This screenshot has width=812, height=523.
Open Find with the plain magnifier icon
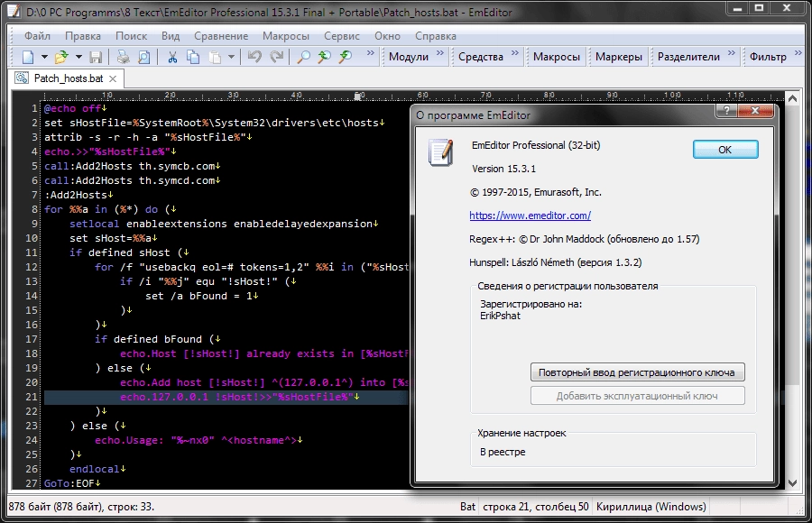click(303, 57)
